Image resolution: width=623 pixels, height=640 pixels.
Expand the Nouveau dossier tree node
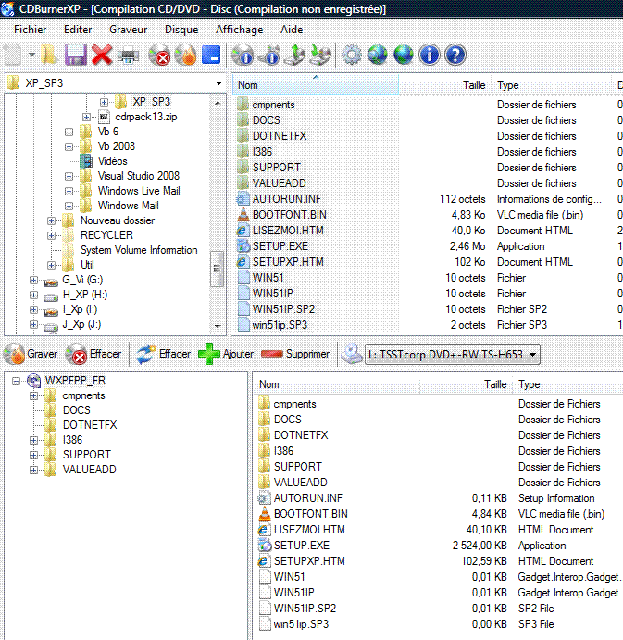51,221
